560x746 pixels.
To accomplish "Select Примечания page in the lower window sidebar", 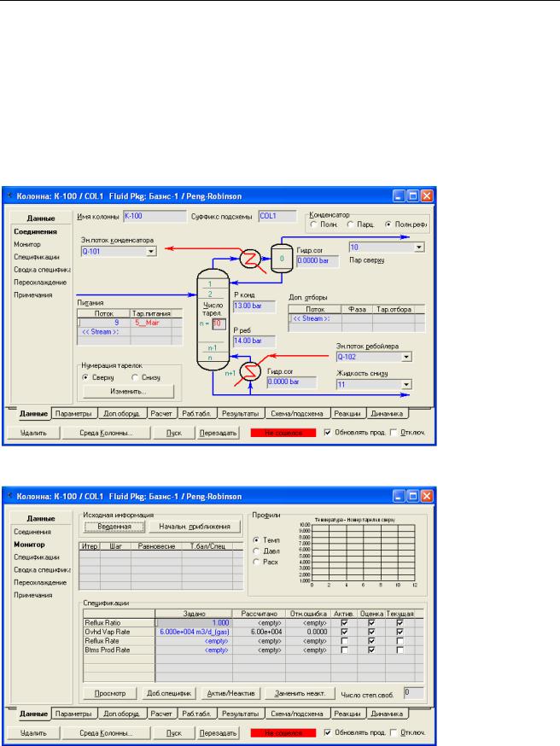I will pos(32,595).
